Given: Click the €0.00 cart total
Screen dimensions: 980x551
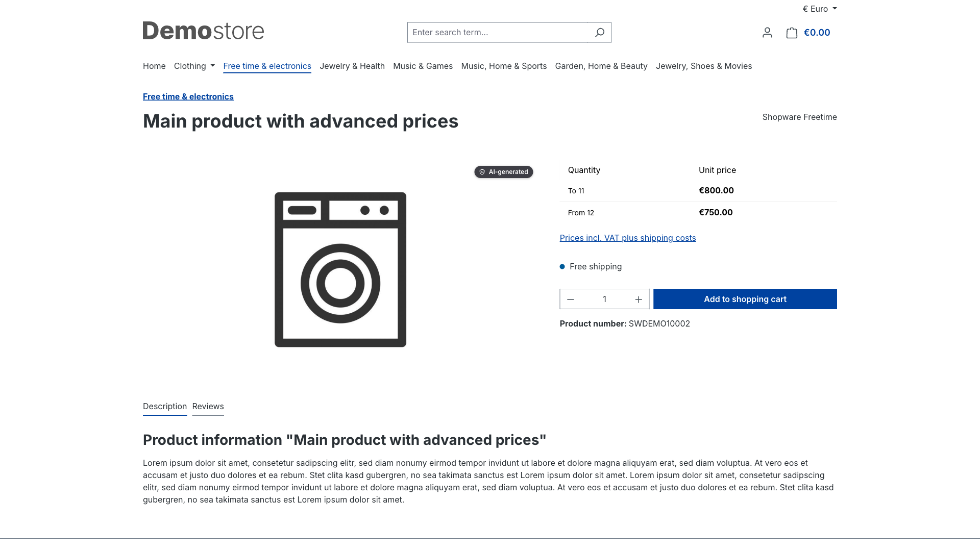Looking at the screenshot, I should click(817, 33).
